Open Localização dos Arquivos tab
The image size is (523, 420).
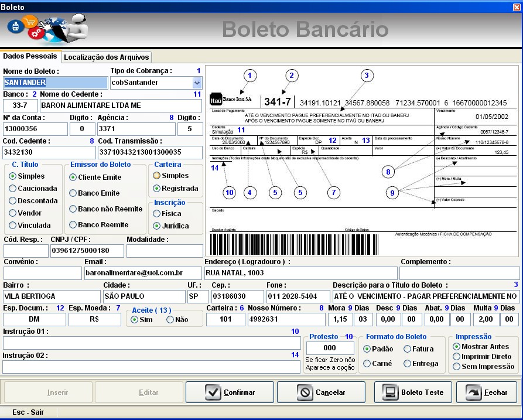pyautogui.click(x=107, y=57)
